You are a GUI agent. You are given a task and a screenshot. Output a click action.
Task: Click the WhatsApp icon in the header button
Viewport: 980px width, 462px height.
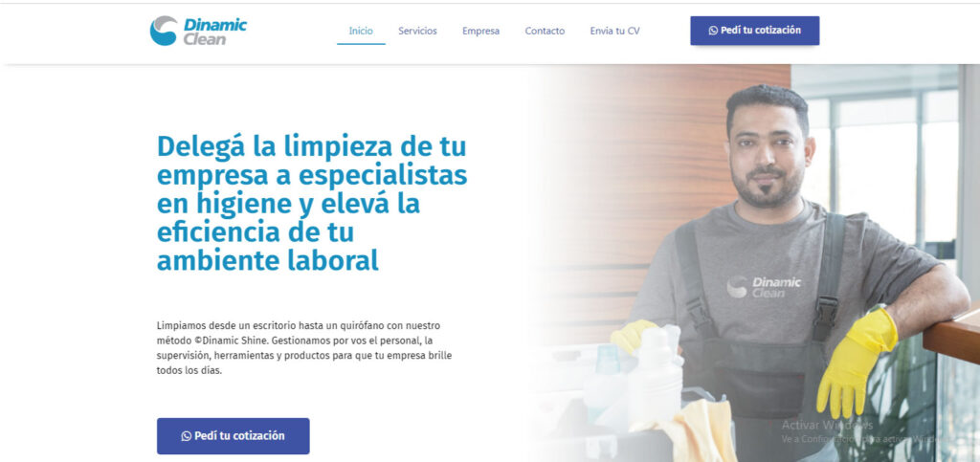pos(713,31)
